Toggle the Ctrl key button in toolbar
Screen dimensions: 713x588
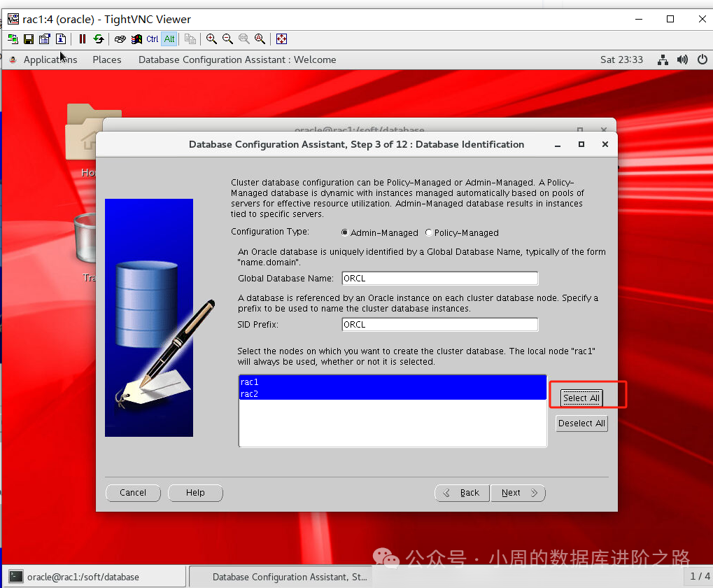click(153, 39)
